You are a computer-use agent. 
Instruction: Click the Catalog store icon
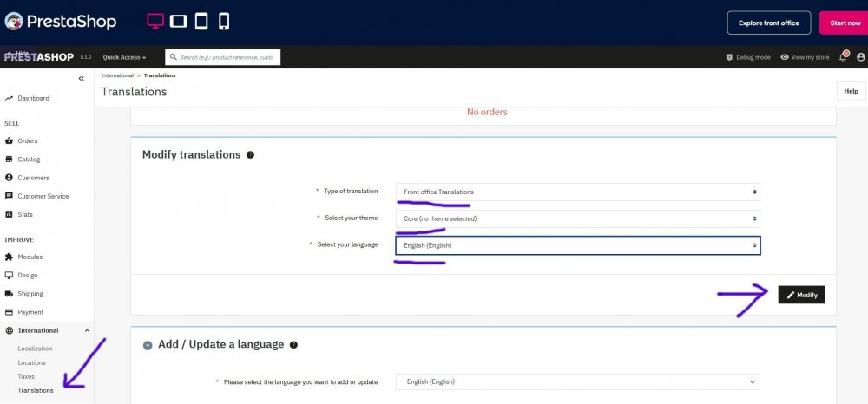click(x=9, y=160)
